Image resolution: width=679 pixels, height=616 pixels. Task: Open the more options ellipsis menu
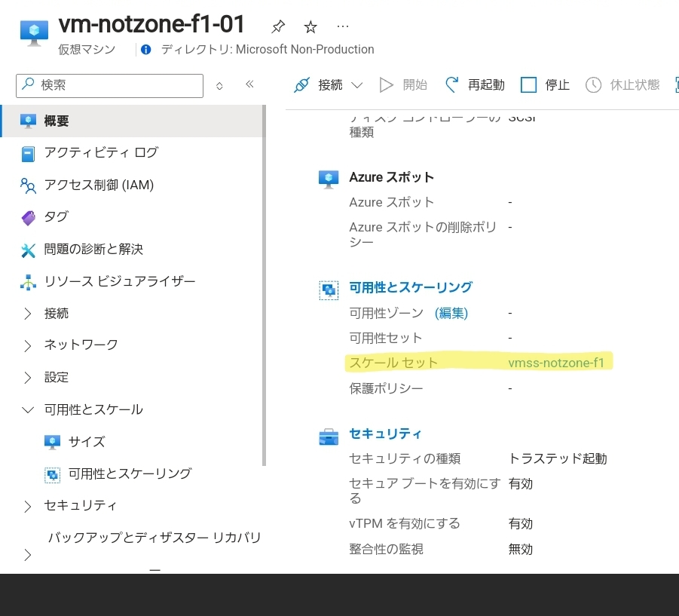343,27
